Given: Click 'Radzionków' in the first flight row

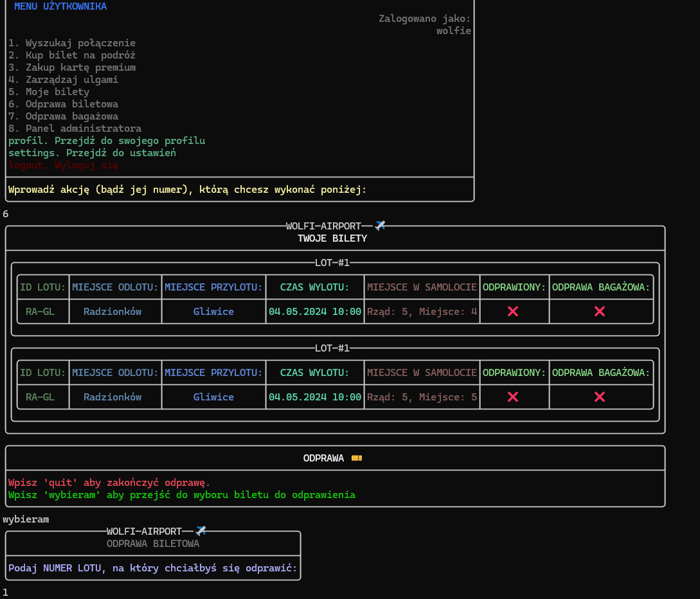Looking at the screenshot, I should pyautogui.click(x=112, y=312).
